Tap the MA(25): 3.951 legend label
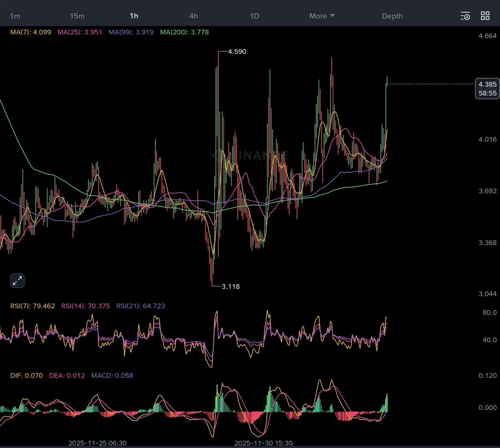Screen dimensions: 500x448 [x=80, y=32]
